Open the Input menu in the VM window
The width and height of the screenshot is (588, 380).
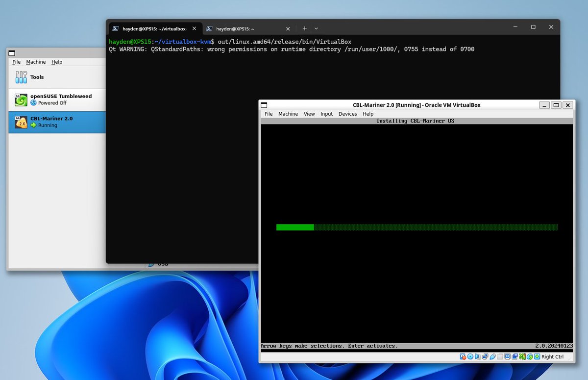[x=326, y=114]
